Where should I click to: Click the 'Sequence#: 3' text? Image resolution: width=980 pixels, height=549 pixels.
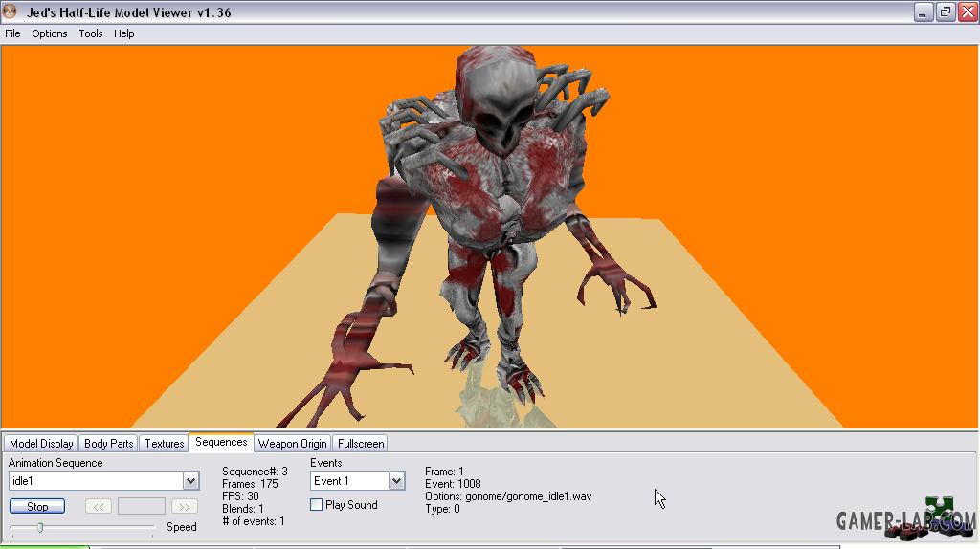255,472
